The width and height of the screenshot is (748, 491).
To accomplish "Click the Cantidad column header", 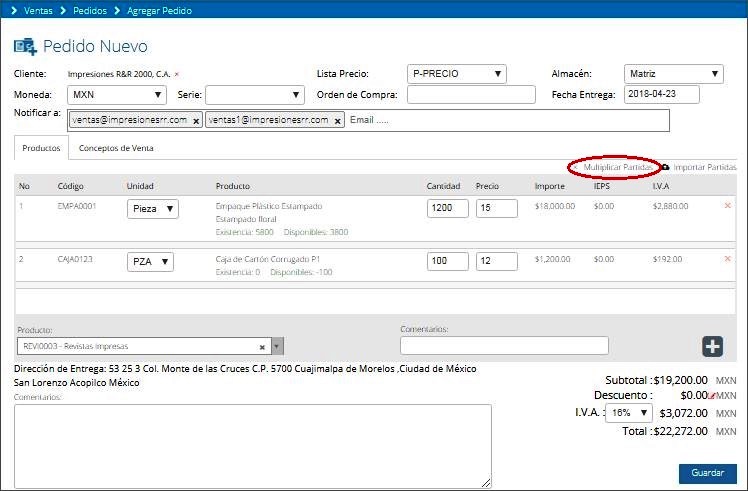I will point(443,186).
